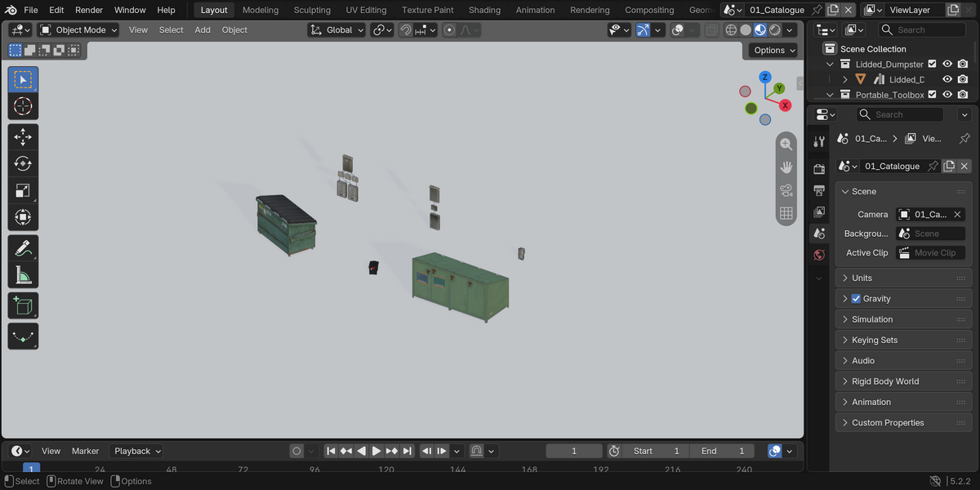The image size is (980, 490).
Task: Choose the Annotate tool
Action: coord(23,248)
